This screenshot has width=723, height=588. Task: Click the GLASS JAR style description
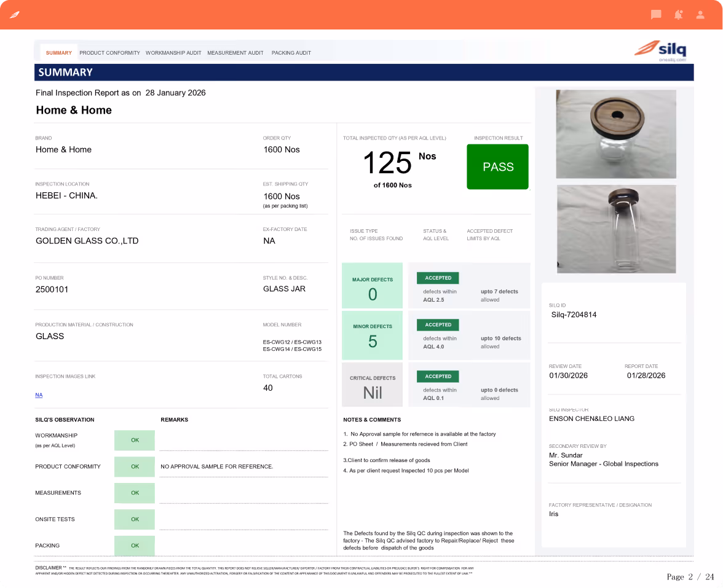click(x=284, y=289)
